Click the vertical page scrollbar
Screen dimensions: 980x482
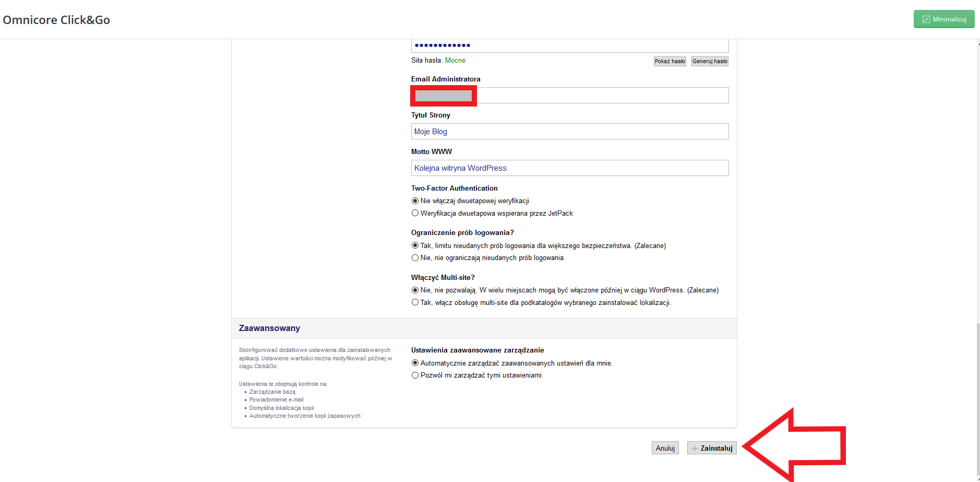coord(977,397)
